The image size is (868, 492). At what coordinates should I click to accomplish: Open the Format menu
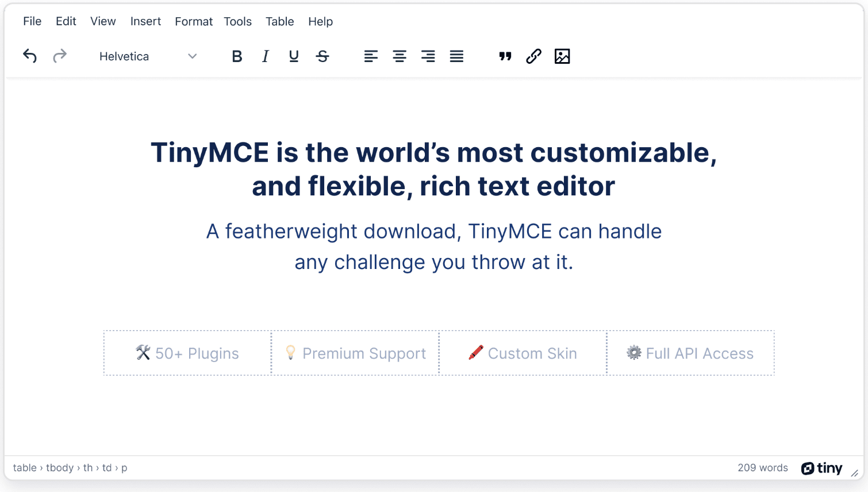click(194, 21)
